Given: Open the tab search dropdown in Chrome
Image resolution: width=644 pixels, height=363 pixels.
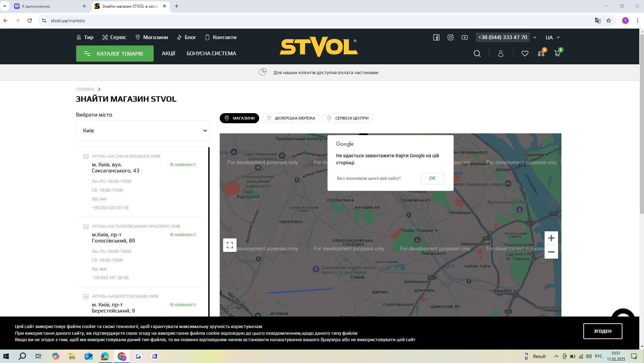Looking at the screenshot, I should click(5, 6).
